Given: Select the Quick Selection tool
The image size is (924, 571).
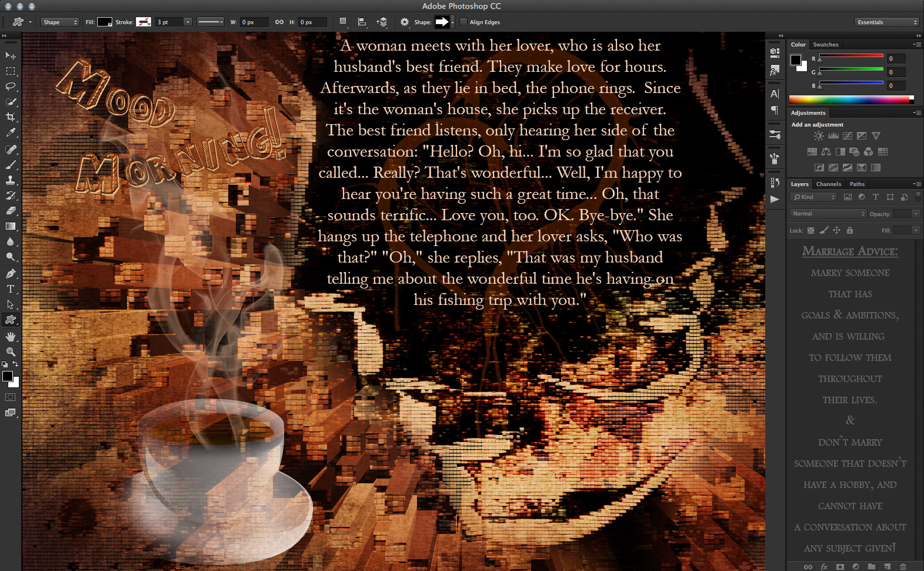Looking at the screenshot, I should point(11,102).
